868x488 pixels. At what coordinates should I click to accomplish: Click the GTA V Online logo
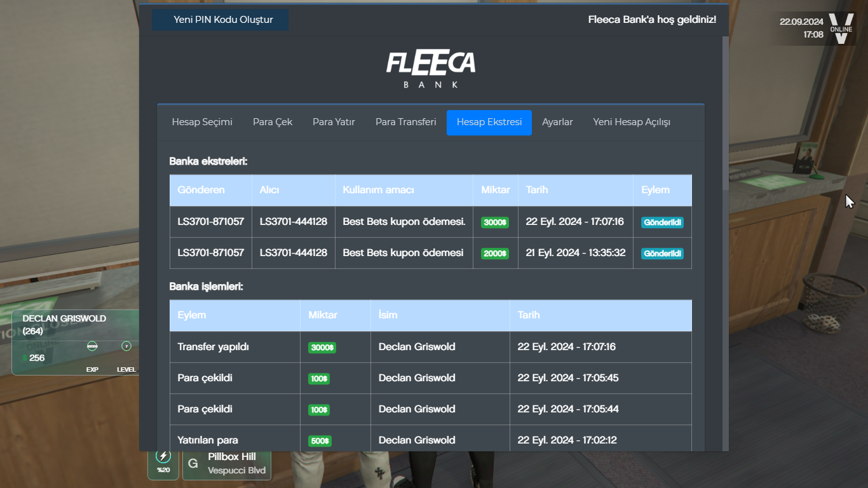pyautogui.click(x=841, y=29)
